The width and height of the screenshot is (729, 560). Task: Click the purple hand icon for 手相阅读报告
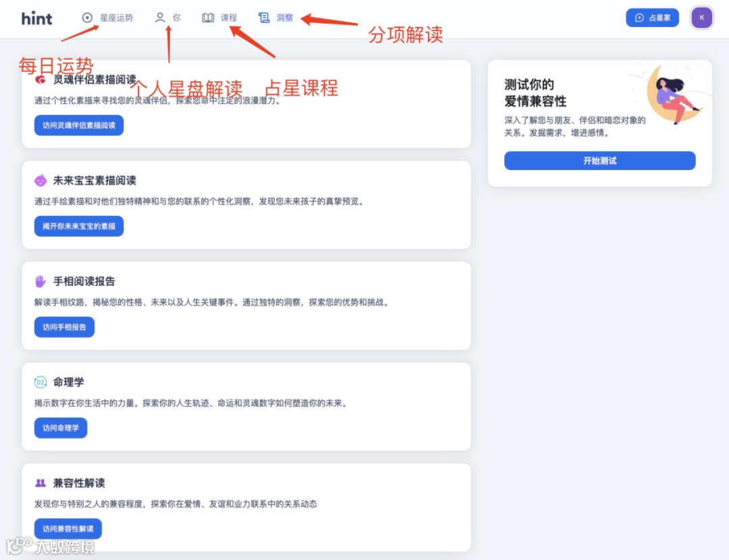40,281
